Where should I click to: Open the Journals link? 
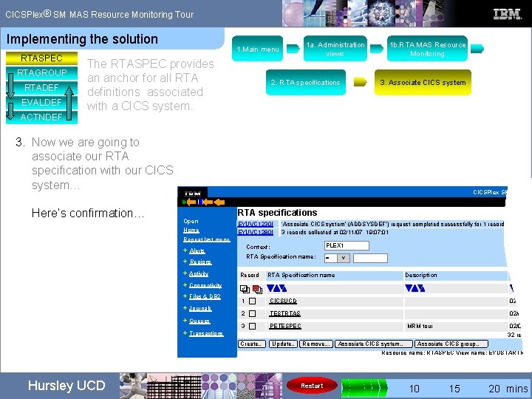pos(200,308)
